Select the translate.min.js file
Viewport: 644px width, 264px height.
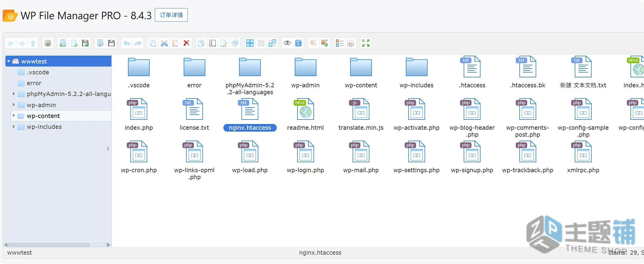[x=361, y=115]
